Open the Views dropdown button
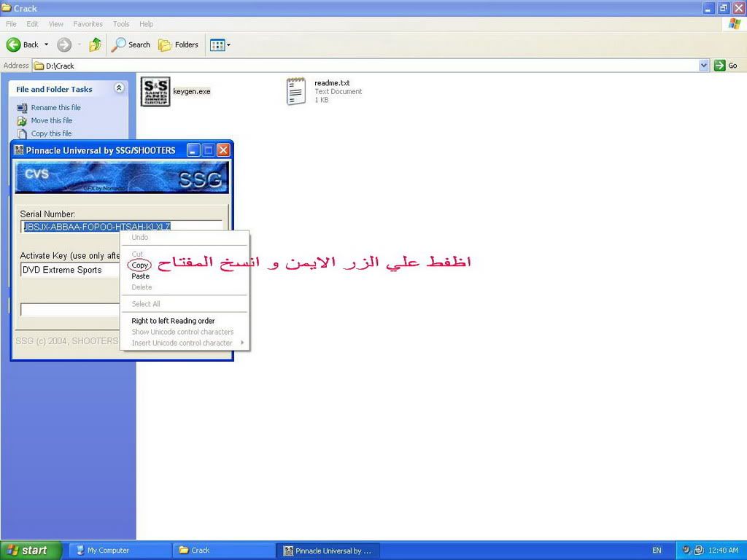 tap(220, 44)
